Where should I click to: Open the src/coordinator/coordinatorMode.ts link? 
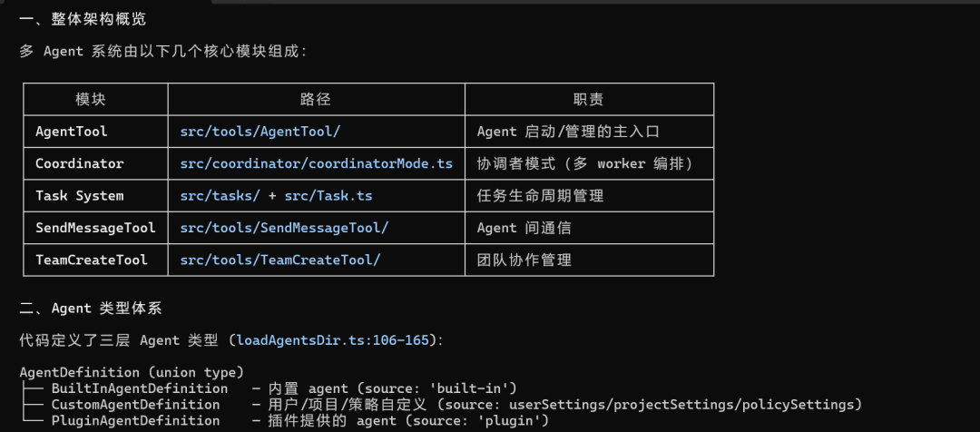pyautogui.click(x=316, y=163)
